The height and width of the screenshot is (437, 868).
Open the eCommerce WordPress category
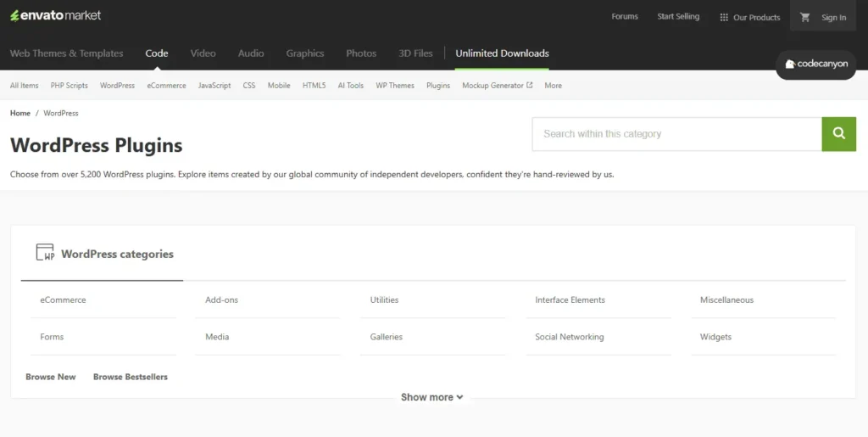[x=63, y=300]
